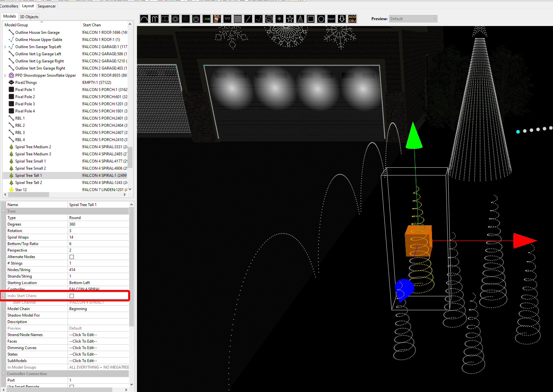Enable the Indiv Start Chans checkbox
Screen dimensions: 553x392
72,295
